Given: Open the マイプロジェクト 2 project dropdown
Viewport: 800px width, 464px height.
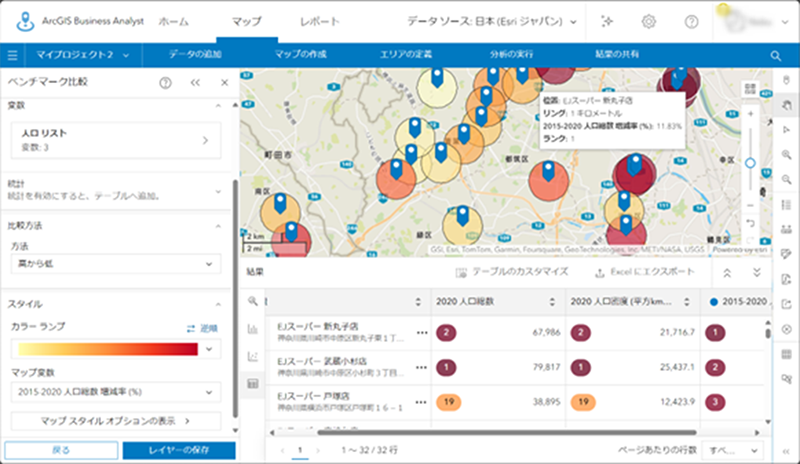Looking at the screenshot, I should pos(82,55).
